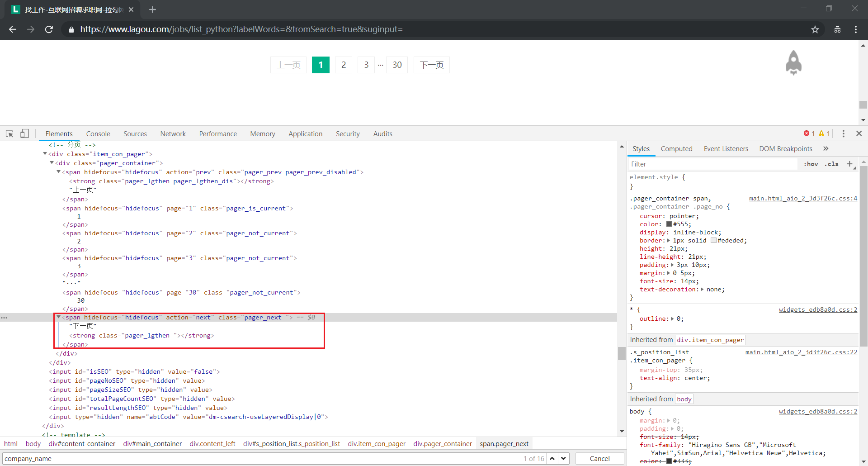Open the Event Listeners tab
Screen dimensions: 868x466
pyautogui.click(x=726, y=148)
